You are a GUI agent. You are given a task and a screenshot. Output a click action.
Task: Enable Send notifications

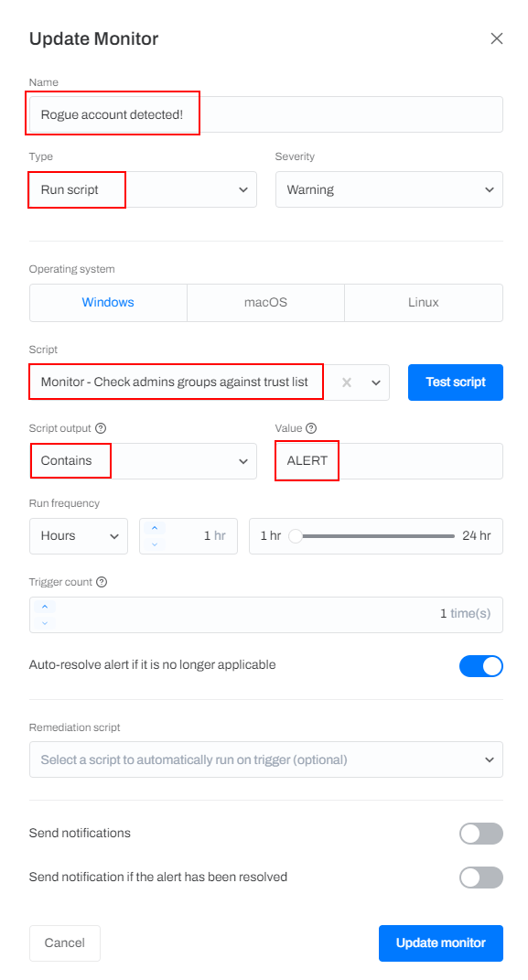click(x=481, y=834)
